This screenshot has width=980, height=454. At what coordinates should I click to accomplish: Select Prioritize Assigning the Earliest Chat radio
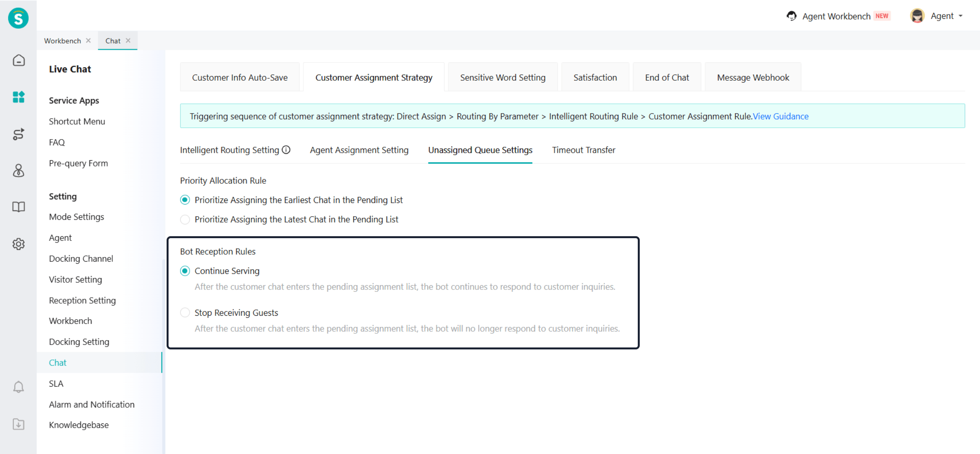185,200
